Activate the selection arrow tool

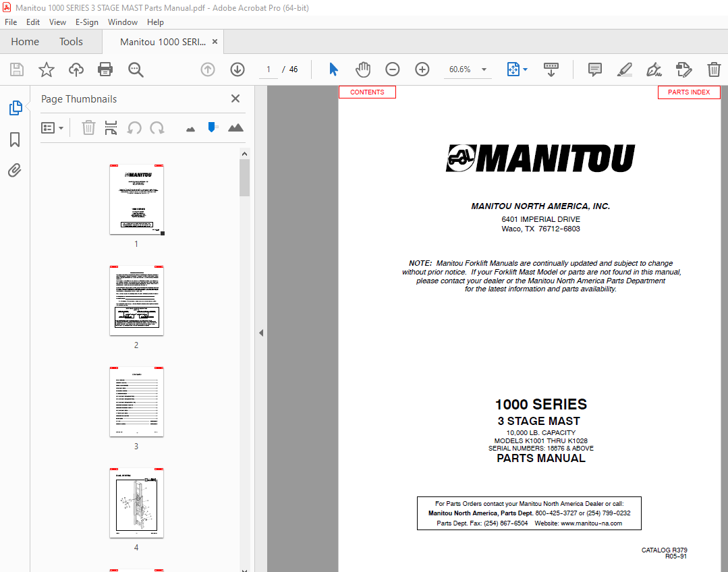[x=333, y=69]
